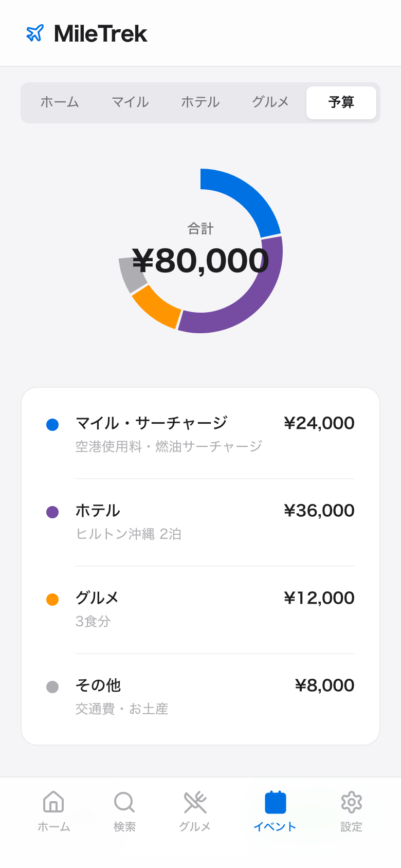Open the ヒルトン沖縄 2泊 hotel entry
Screen dimensions: 401x868
tap(200, 522)
